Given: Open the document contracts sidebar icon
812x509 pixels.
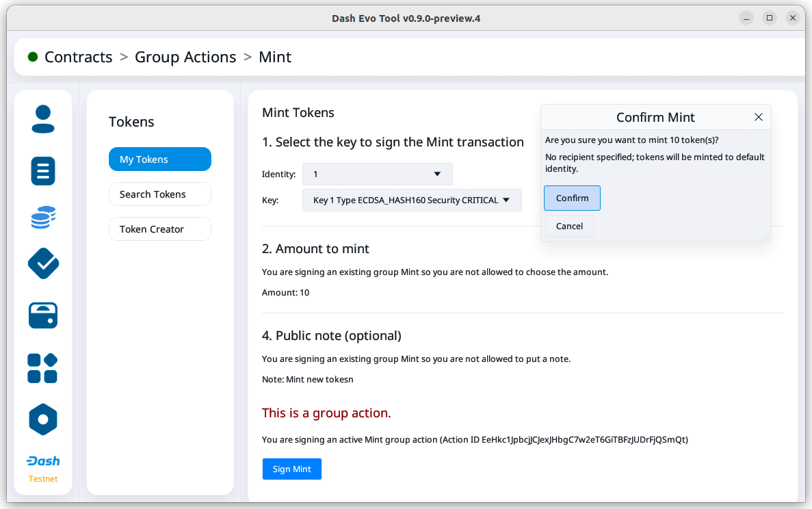Looking at the screenshot, I should click(43, 170).
